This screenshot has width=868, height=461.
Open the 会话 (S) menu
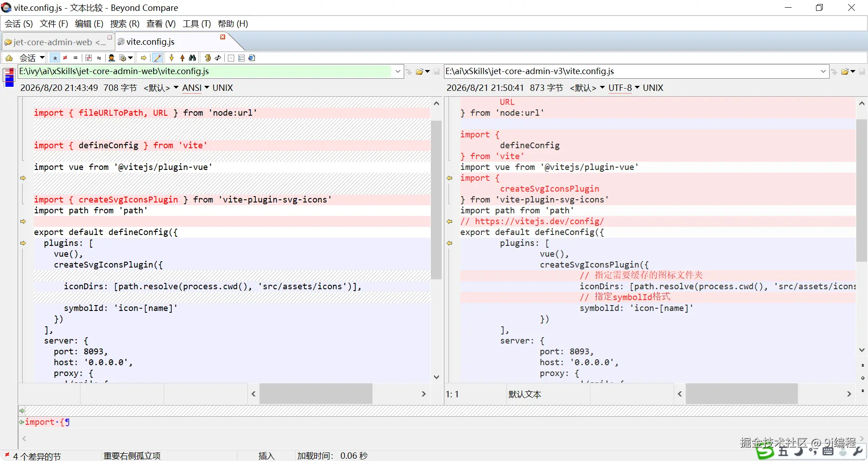pos(19,24)
